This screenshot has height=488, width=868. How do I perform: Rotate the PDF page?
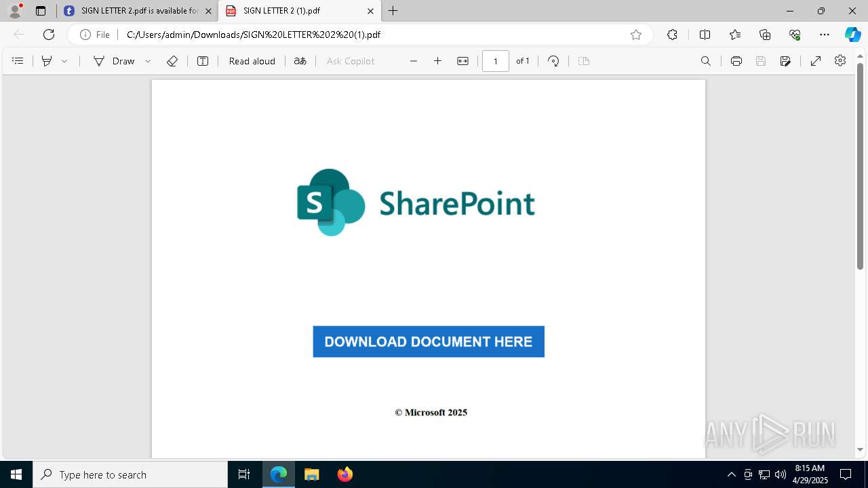(x=553, y=61)
